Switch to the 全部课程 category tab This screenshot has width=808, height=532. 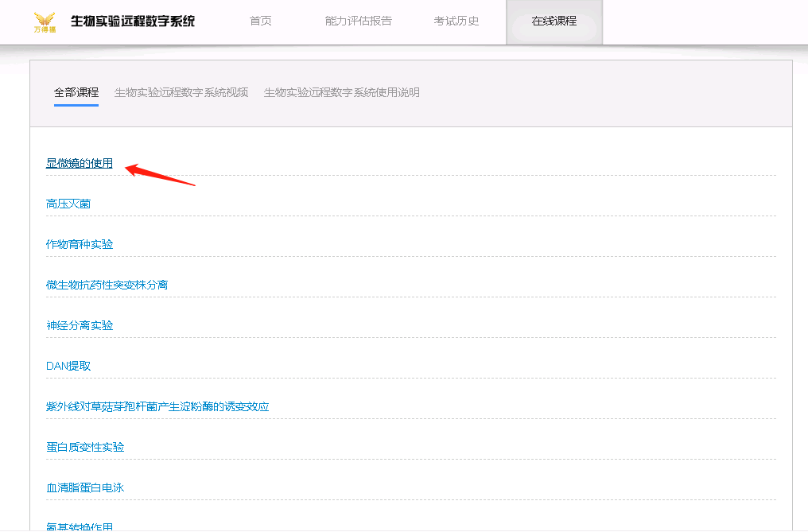pyautogui.click(x=76, y=92)
